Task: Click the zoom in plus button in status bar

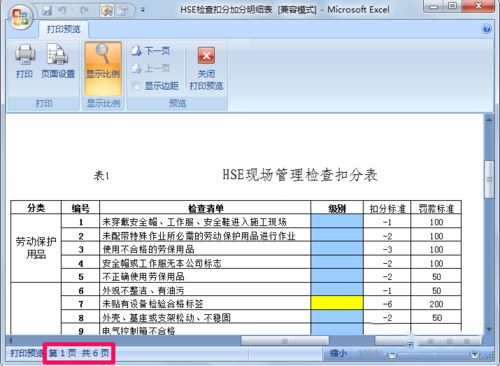Action: pyautogui.click(x=475, y=355)
